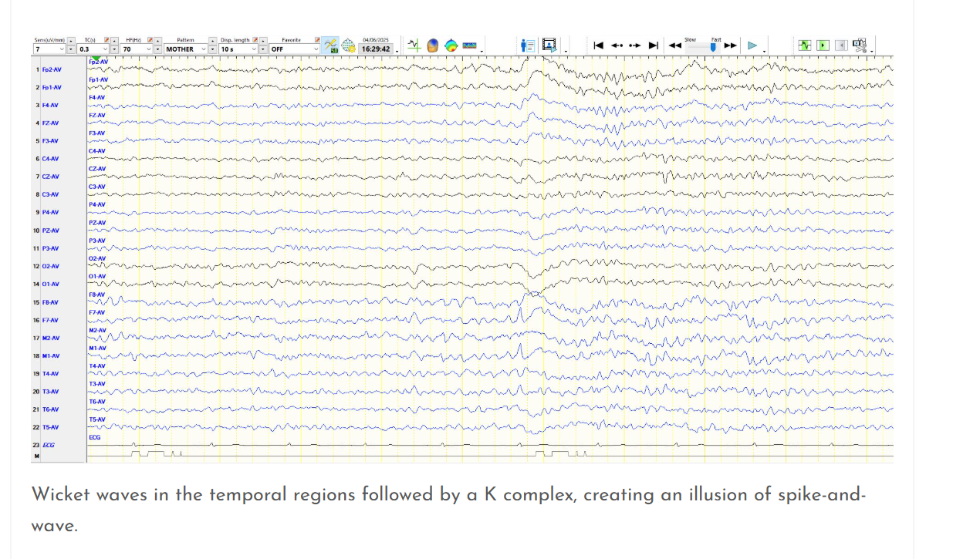Screen dimensions: 980x559
Task: Select channel 10 PZ-AV label
Action: (x=50, y=231)
